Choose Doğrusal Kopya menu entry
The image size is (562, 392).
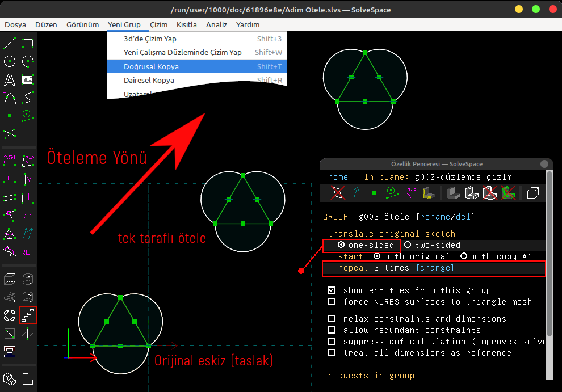pyautogui.click(x=197, y=66)
